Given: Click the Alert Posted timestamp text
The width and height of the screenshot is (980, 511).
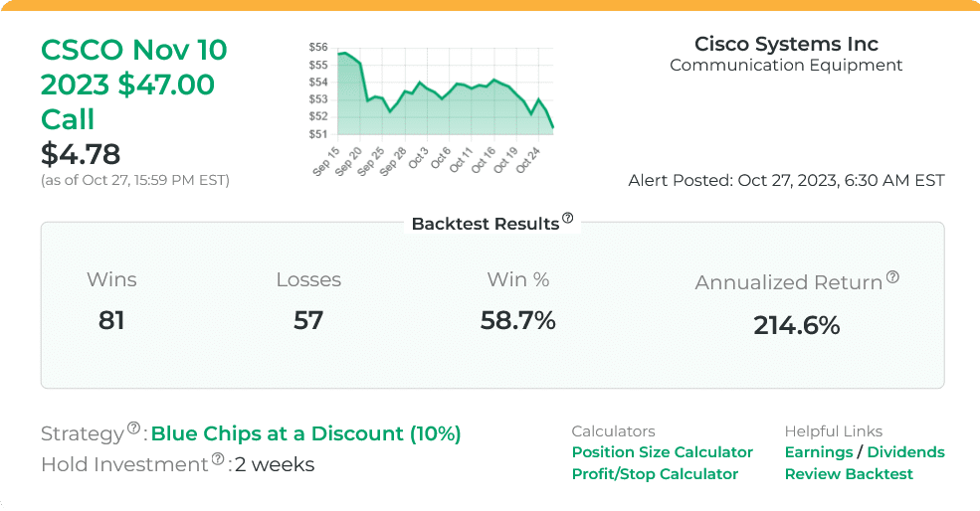Looking at the screenshot, I should [786, 180].
